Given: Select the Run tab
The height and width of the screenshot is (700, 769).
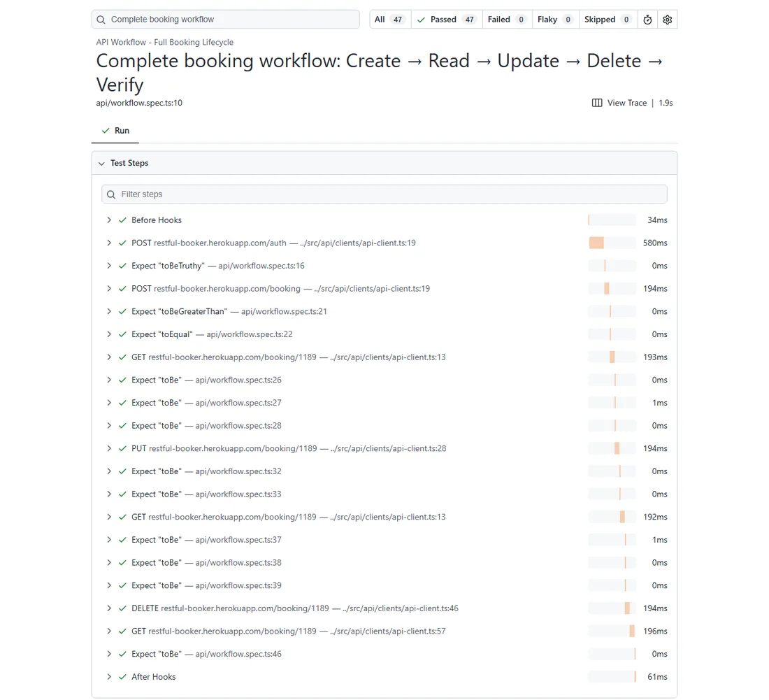Looking at the screenshot, I should 115,131.
